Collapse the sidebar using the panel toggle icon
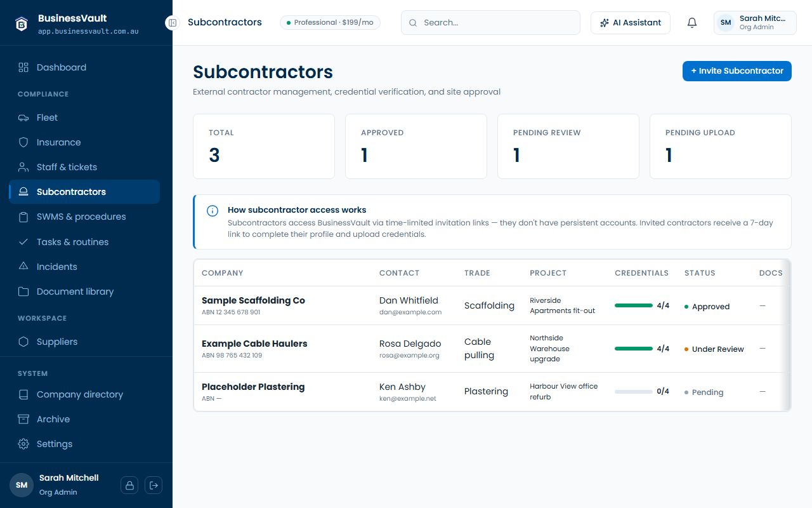The image size is (812, 508). coord(173,23)
